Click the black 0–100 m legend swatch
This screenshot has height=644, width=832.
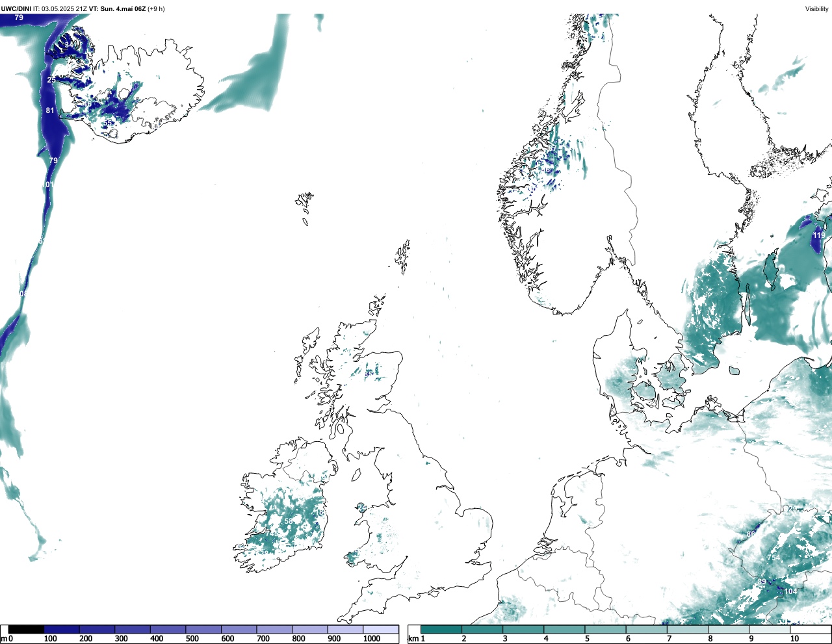pyautogui.click(x=26, y=630)
